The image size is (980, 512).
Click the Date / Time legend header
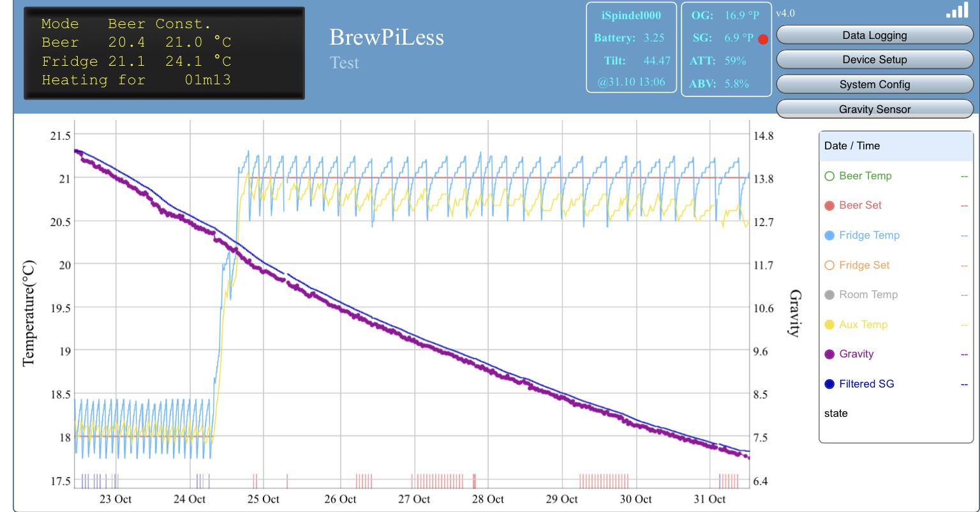tap(852, 146)
